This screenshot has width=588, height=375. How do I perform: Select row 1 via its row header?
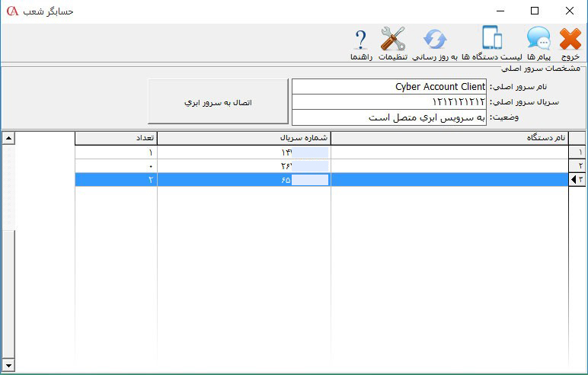click(x=578, y=152)
